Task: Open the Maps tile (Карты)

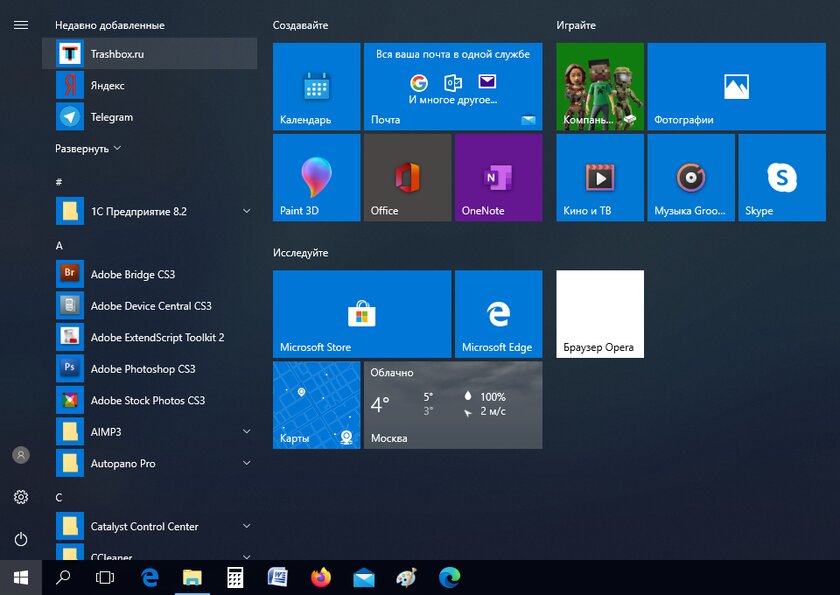Action: [x=317, y=405]
